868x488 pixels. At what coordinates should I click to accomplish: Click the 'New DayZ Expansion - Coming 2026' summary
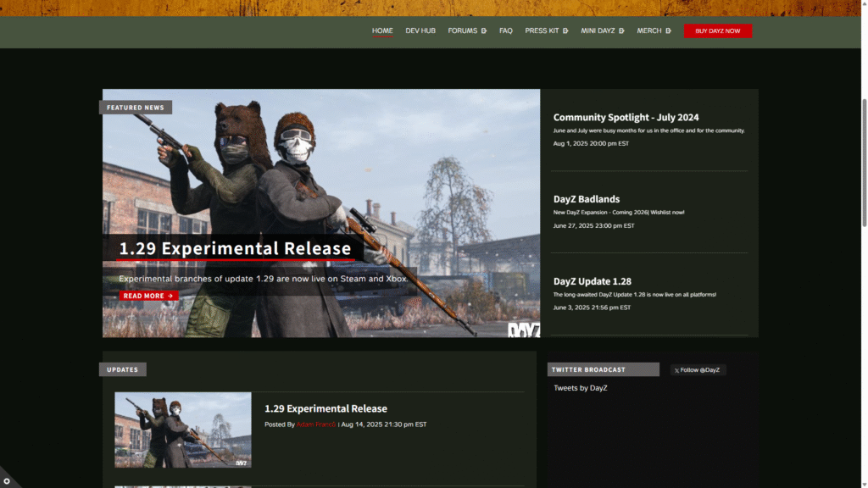(x=618, y=213)
